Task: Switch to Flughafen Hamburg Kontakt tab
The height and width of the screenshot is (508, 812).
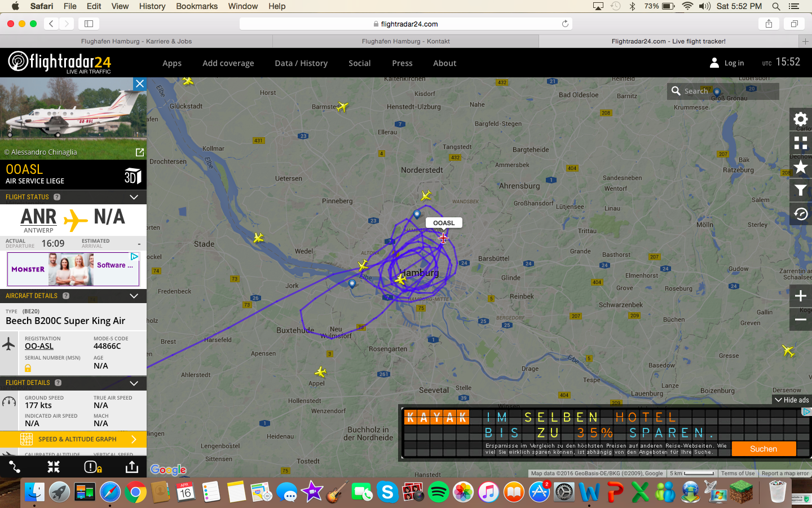Action: click(x=406, y=41)
